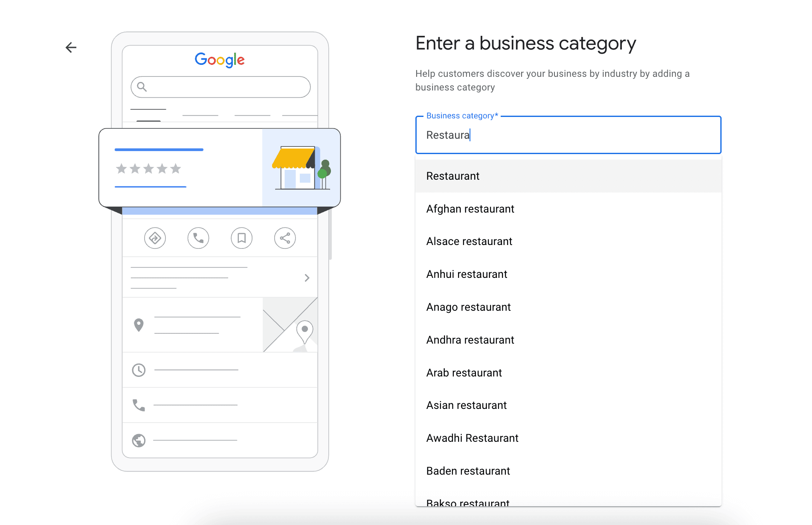This screenshot has height=525, width=812.
Task: Tap the share icon in the business preview
Action: click(285, 238)
